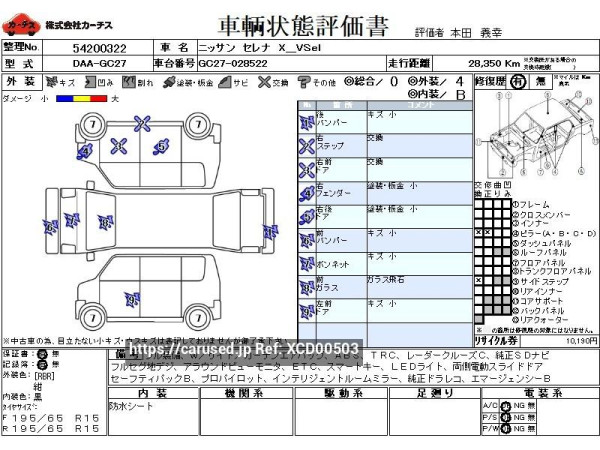The image size is (600, 450).
Task: Click damage marker 2 on the car diagram
Action: point(142,123)
